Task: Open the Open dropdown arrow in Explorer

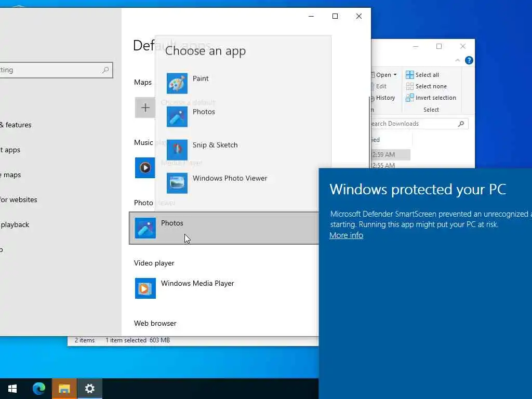Action: 395,75
